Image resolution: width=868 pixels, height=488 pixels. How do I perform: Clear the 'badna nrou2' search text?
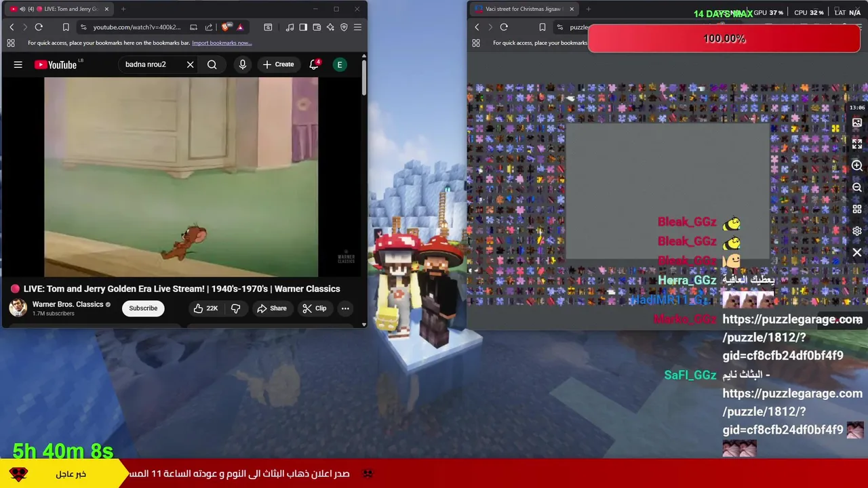click(x=190, y=64)
